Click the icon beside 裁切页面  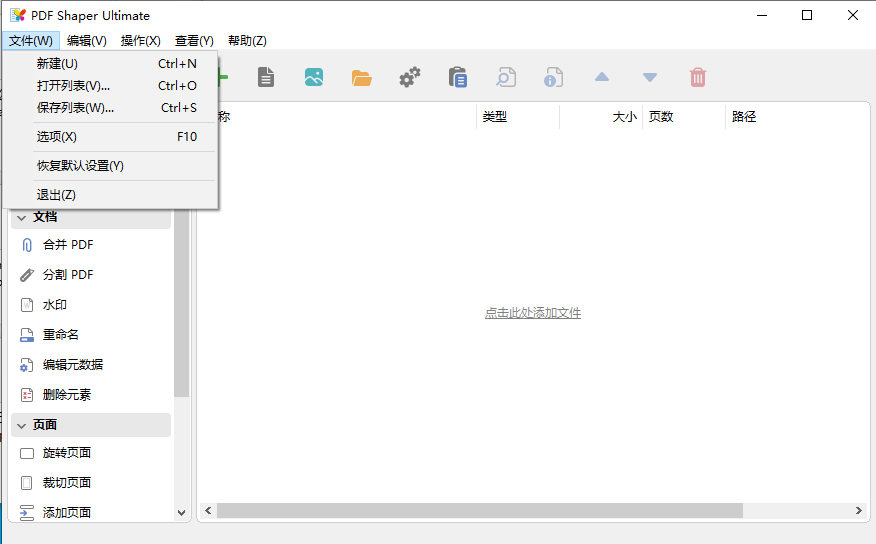point(27,483)
